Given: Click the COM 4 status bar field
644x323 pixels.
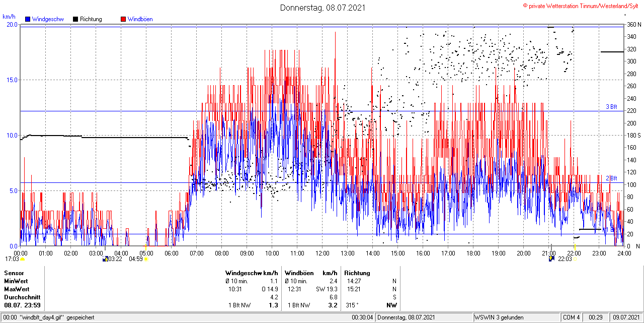Looking at the screenshot, I should tap(572, 317).
